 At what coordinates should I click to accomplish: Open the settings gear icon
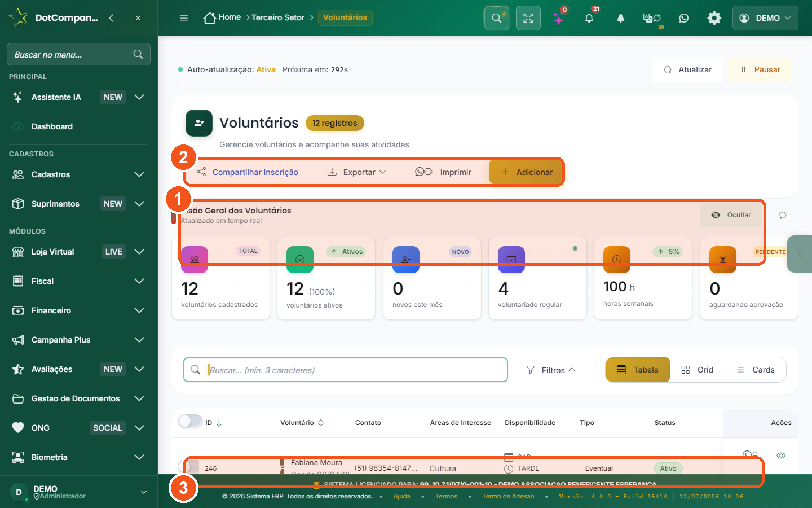coord(714,18)
